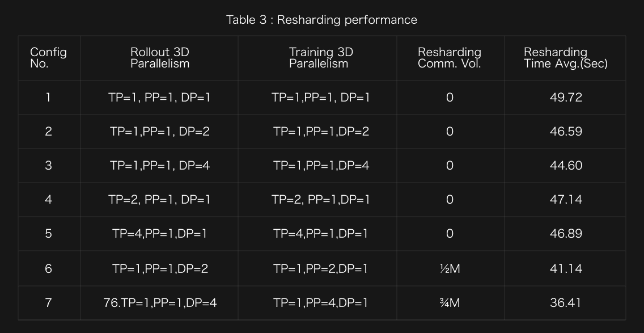This screenshot has height=333, width=644.
Task: Select the resharding time value 46.59
Action: [566, 132]
